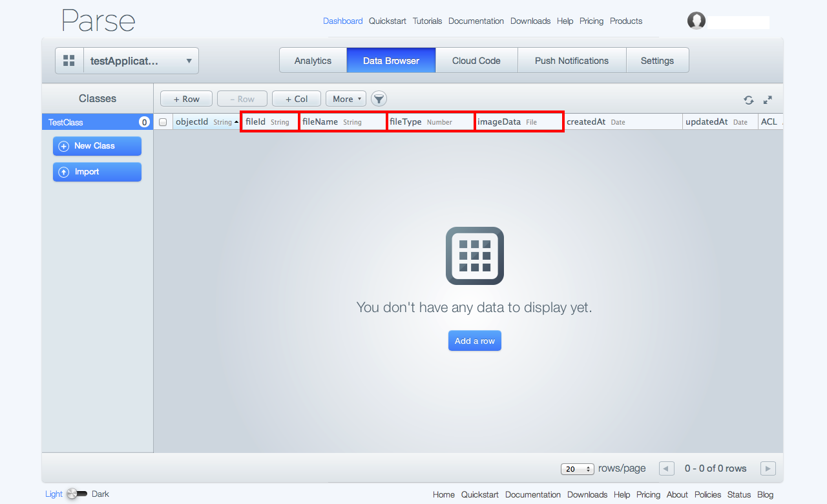Click the fileType Number column header
Screen dimensions: 827x504
pyautogui.click(x=431, y=121)
